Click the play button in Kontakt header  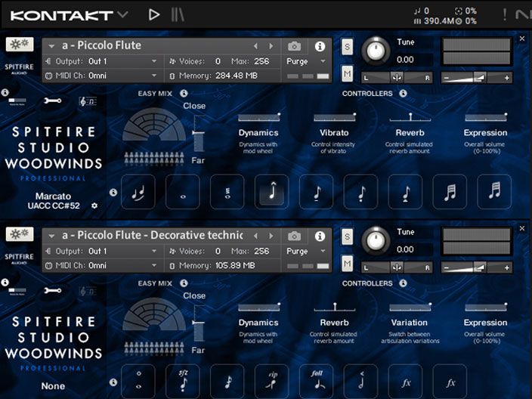click(x=154, y=14)
